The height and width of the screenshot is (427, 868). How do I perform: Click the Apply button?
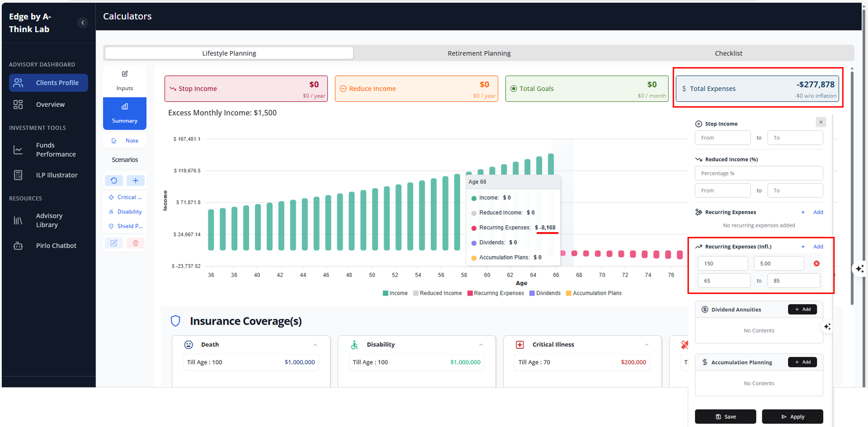(x=792, y=417)
